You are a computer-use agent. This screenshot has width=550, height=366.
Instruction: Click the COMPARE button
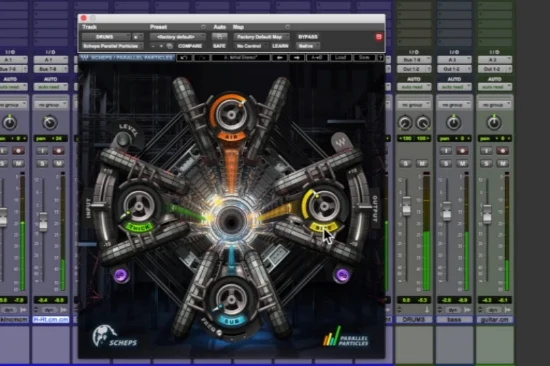tap(190, 46)
